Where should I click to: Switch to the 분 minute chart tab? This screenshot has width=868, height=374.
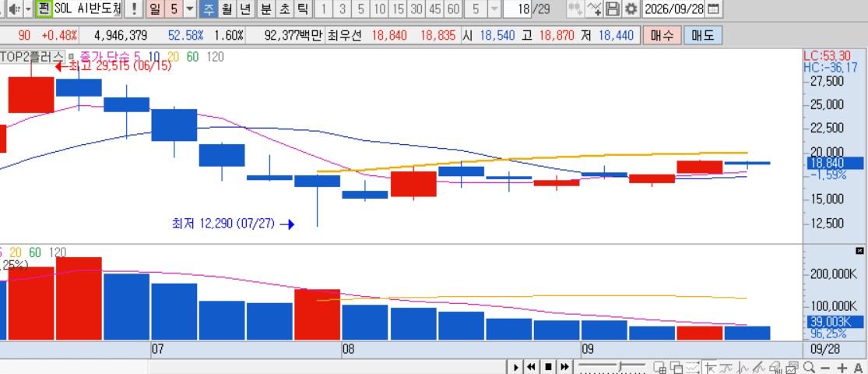266,9
